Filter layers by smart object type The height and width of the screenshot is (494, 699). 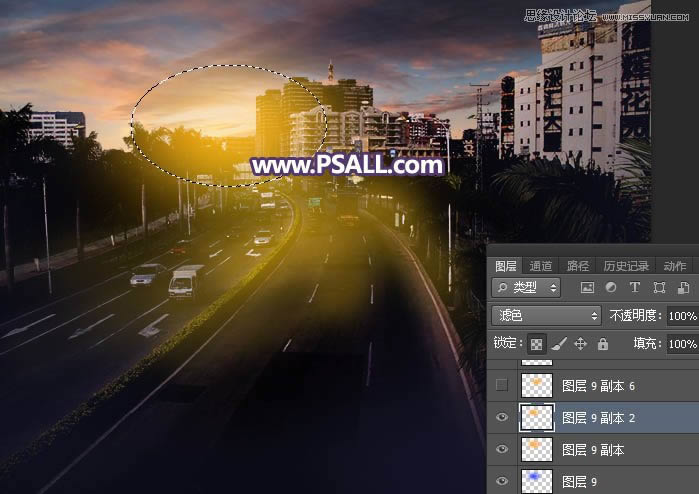(x=681, y=288)
